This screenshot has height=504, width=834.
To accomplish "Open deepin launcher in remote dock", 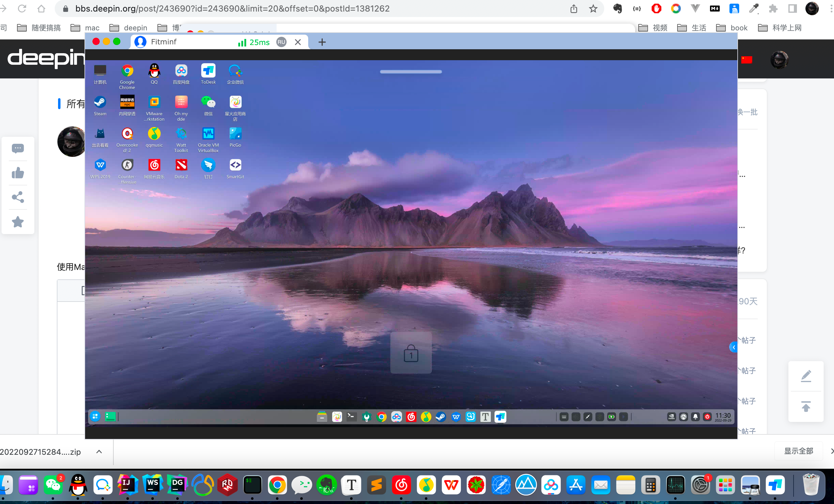I will (x=95, y=417).
